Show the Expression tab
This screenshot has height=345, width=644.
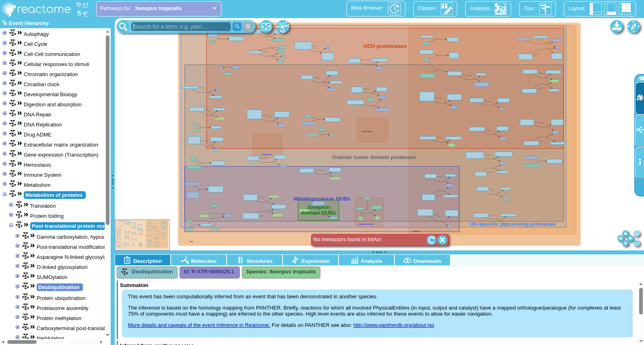pos(310,260)
